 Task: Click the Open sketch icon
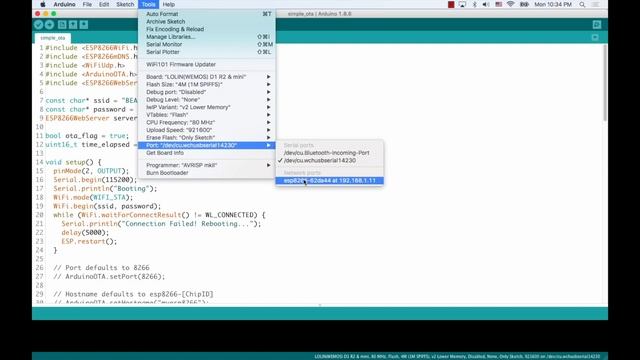pyautogui.click(x=73, y=25)
